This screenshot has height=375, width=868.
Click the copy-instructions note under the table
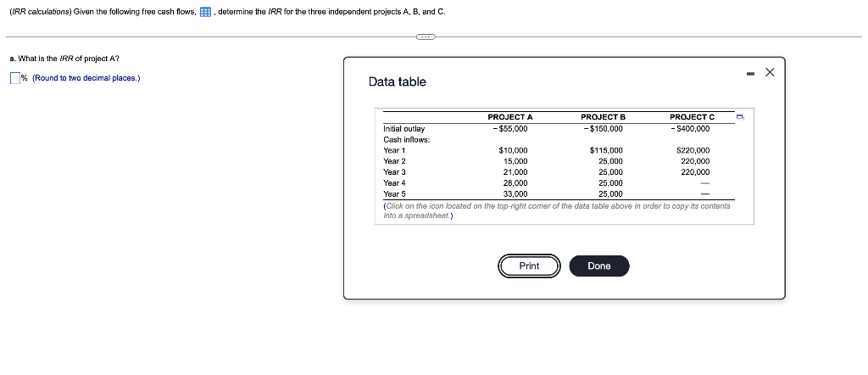(x=556, y=210)
